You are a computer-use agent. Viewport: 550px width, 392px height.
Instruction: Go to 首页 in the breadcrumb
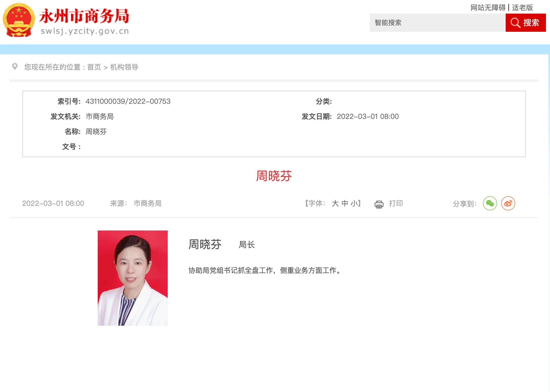coord(94,67)
